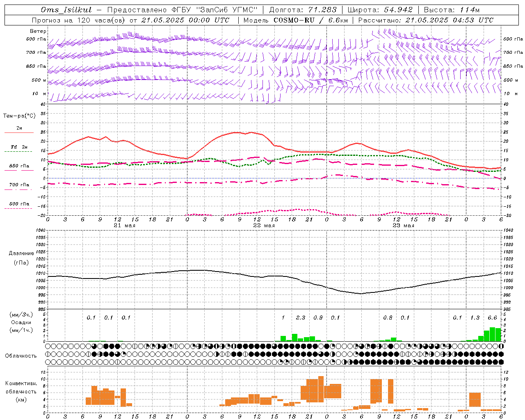The height and width of the screenshot is (420, 525).
Task: Click the station name Oms_Isilkul in the header
Action: pyautogui.click(x=66, y=10)
